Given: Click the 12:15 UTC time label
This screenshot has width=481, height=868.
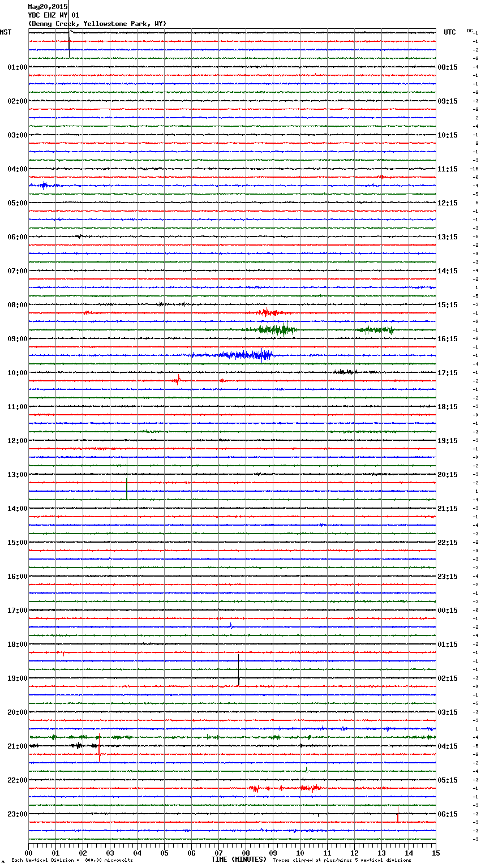Looking at the screenshot, I should [448, 203].
